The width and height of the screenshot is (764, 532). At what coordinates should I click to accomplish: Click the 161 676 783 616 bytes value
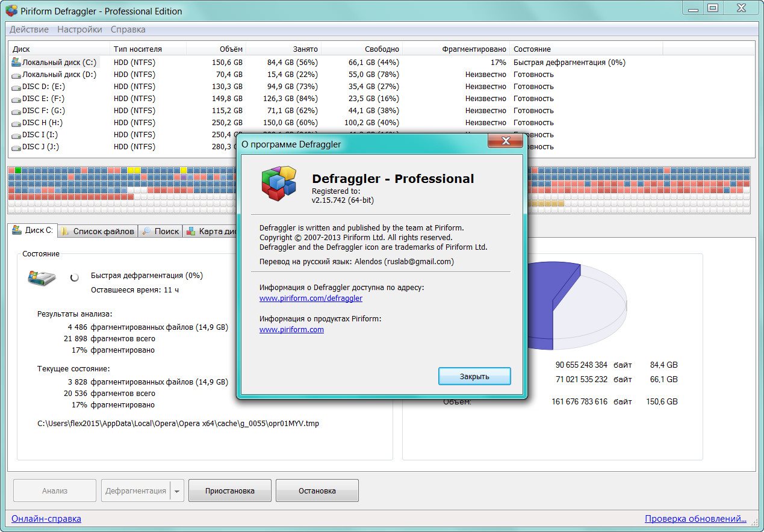coord(580,401)
